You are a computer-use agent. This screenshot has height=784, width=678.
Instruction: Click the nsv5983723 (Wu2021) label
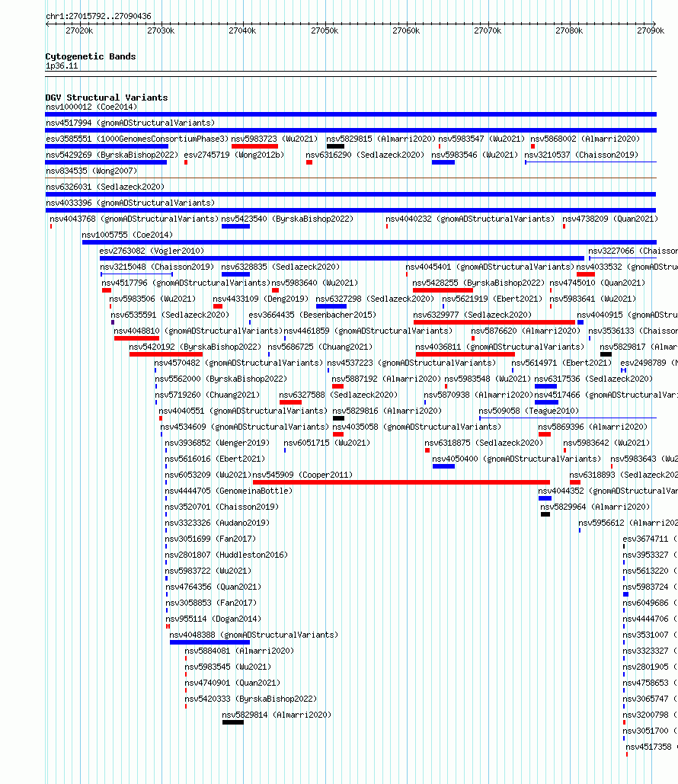click(x=274, y=139)
